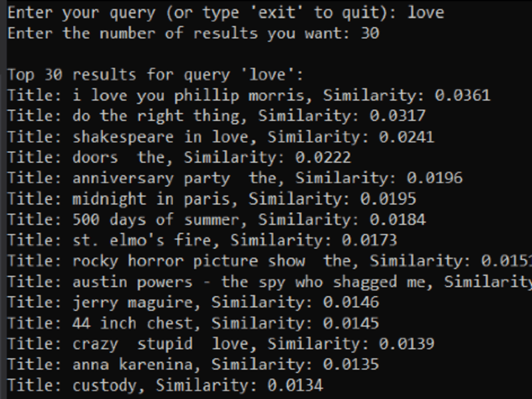Select the 'rocky horror picture show' result
The height and width of the screenshot is (399, 532).
270,261
